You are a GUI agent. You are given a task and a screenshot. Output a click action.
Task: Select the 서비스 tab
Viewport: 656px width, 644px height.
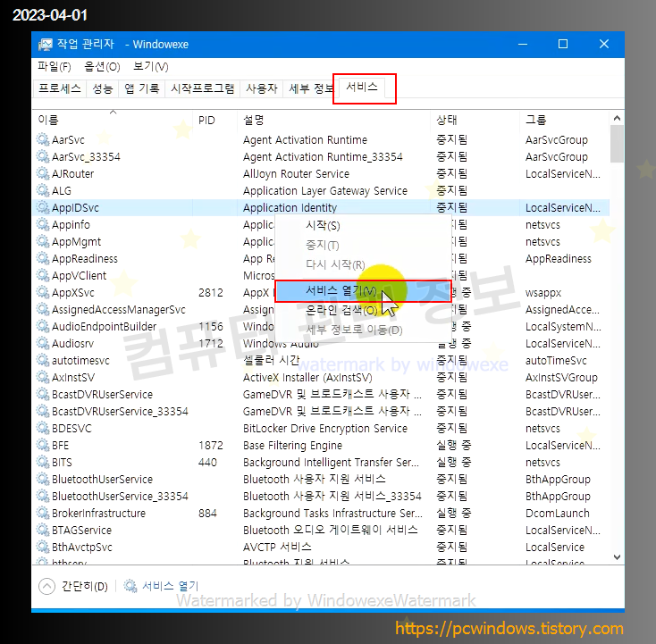[362, 87]
